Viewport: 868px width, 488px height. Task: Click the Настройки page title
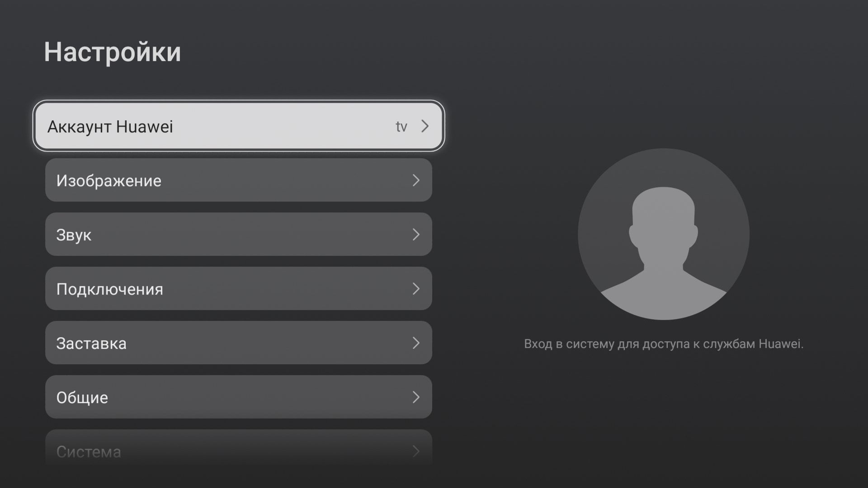click(x=113, y=52)
